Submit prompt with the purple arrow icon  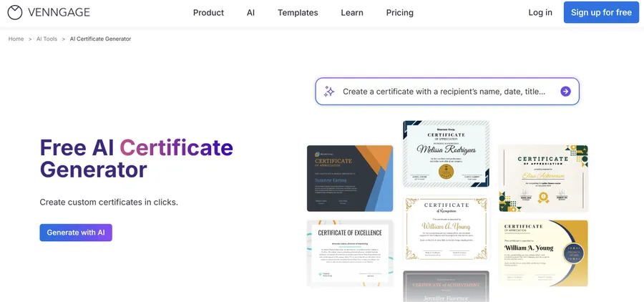coord(565,91)
